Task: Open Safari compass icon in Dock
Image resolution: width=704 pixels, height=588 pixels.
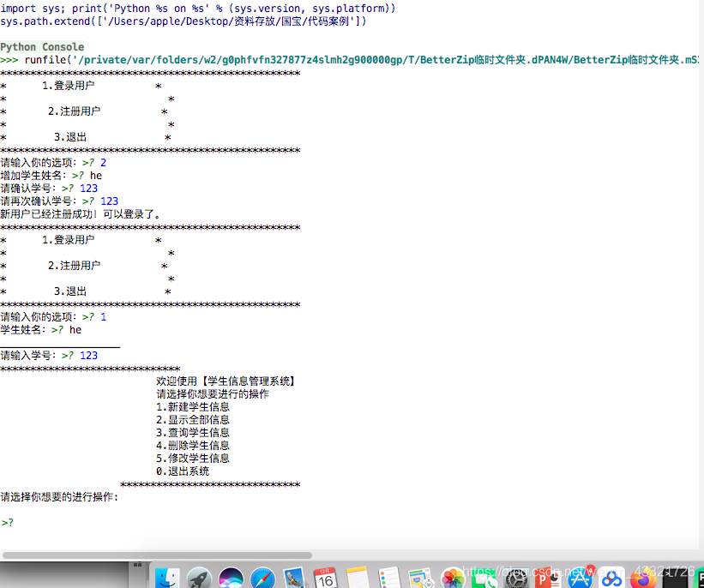Action: [263, 578]
